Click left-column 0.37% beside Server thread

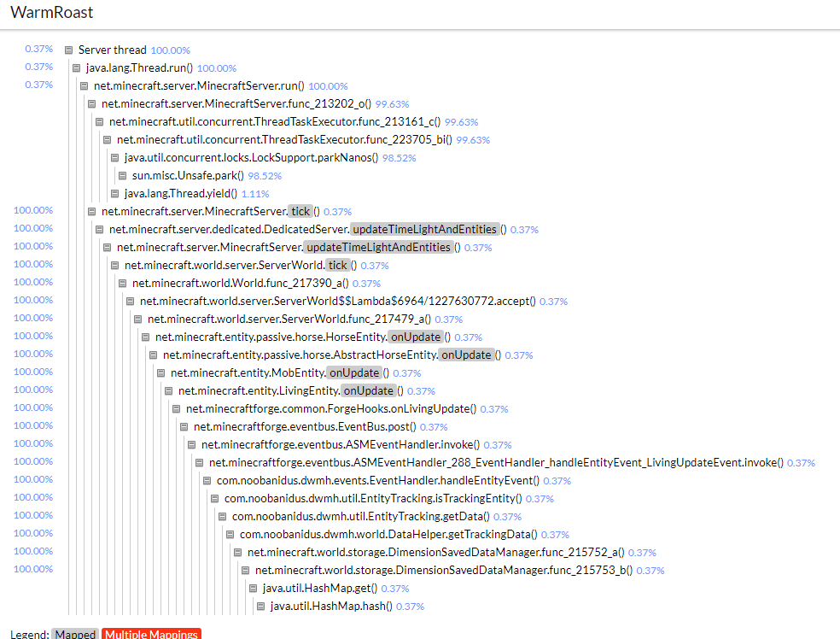[x=39, y=49]
